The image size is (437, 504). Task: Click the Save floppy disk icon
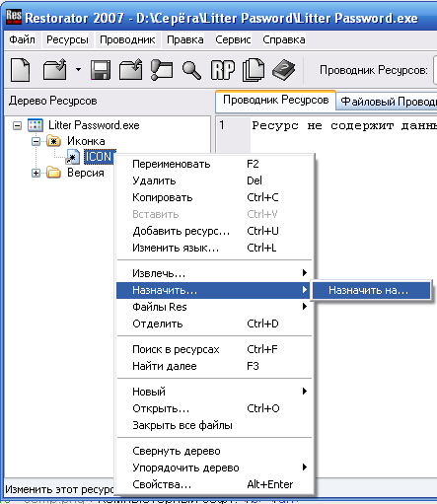pyautogui.click(x=101, y=69)
